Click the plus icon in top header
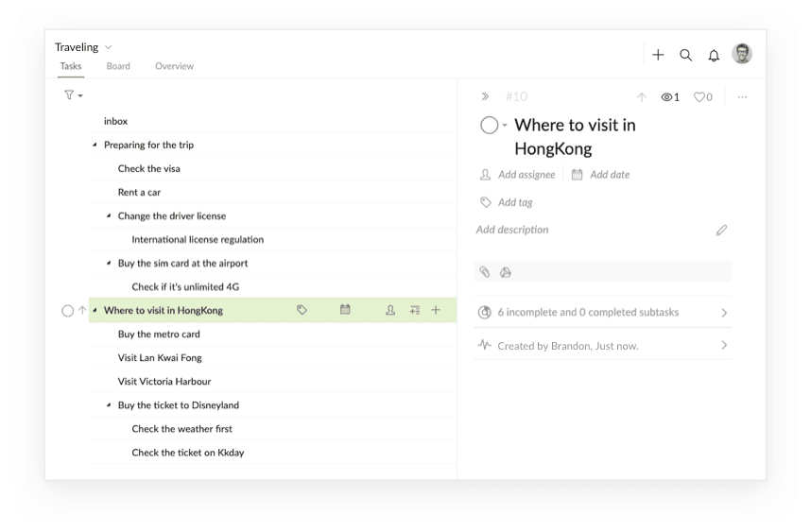The width and height of the screenshot is (811, 532). click(x=657, y=55)
